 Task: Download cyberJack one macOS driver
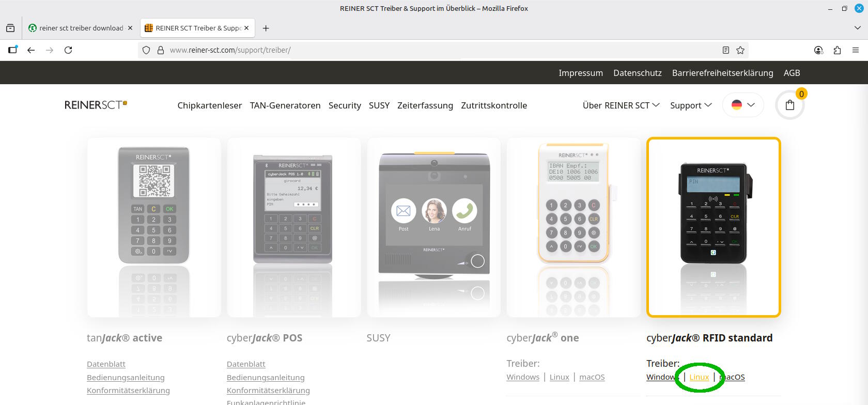point(592,377)
